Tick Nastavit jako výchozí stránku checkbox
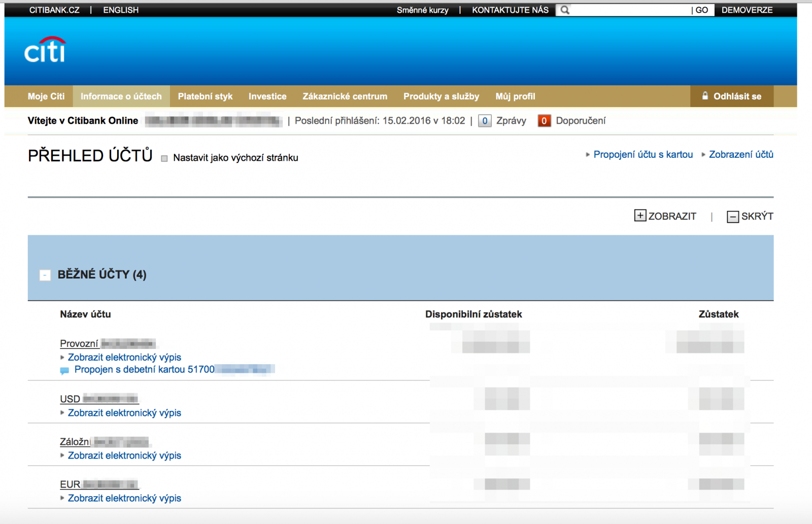This screenshot has width=812, height=524. coord(164,158)
